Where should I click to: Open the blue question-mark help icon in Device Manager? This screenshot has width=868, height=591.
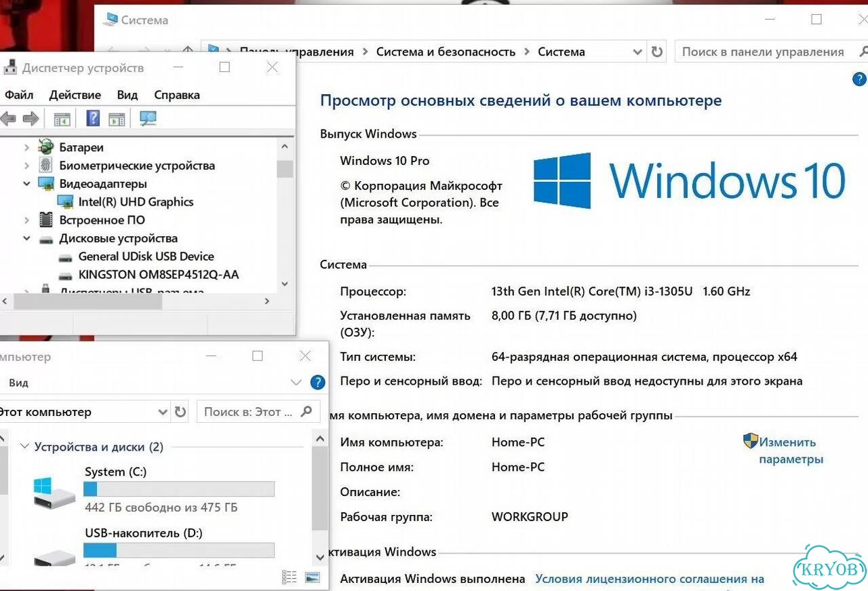pos(93,118)
